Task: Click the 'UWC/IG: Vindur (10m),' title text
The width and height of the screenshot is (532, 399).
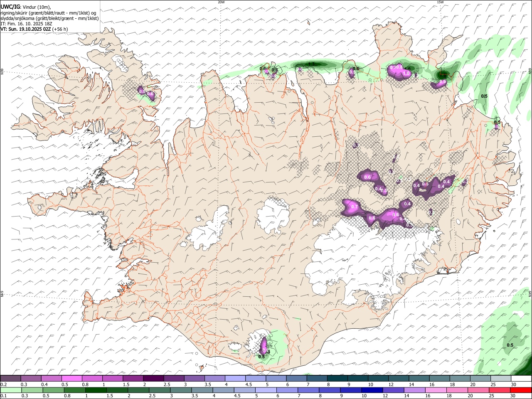Action: (26, 7)
